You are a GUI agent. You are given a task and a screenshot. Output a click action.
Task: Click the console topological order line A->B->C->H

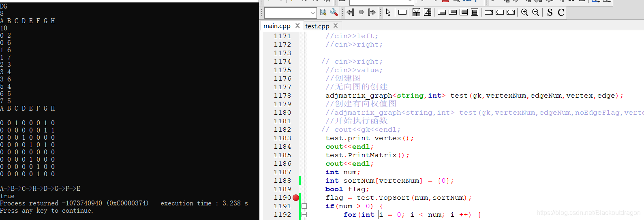tap(40, 188)
